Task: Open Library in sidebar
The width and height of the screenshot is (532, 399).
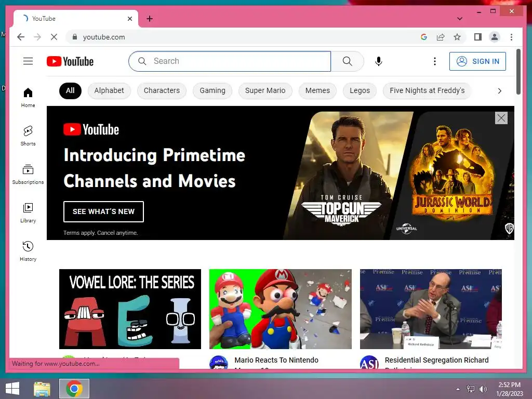Action: (28, 212)
